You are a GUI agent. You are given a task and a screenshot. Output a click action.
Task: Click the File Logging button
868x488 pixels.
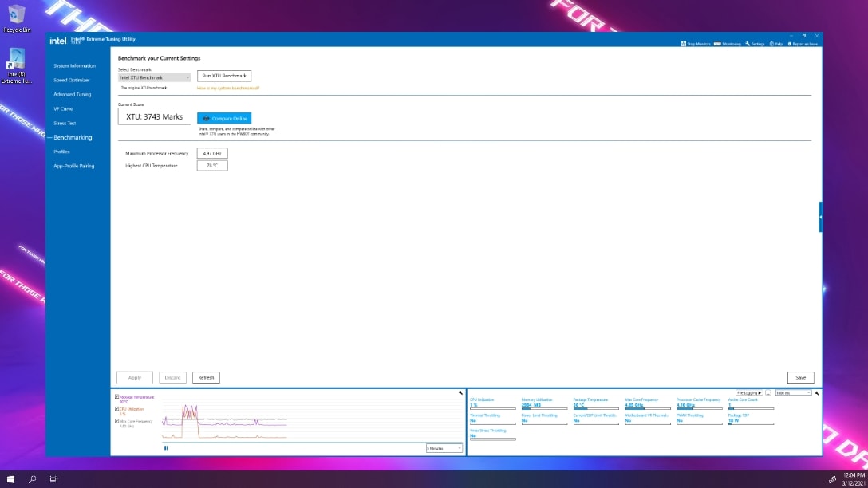coord(749,393)
